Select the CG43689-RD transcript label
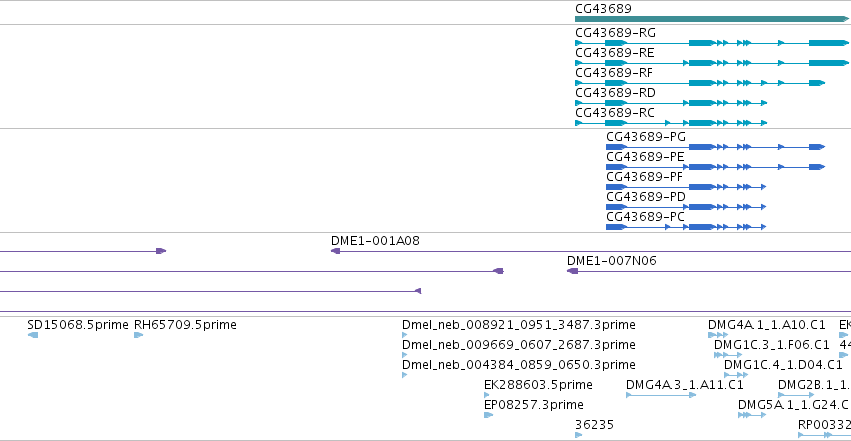 tap(615, 93)
